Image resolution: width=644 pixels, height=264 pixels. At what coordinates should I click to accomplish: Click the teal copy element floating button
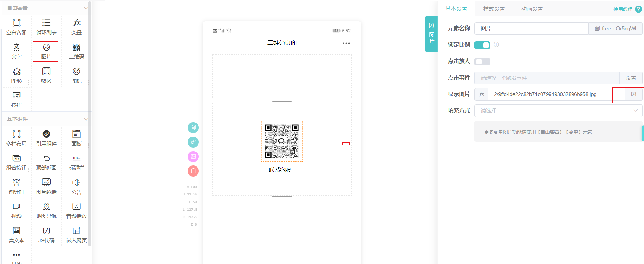click(x=193, y=127)
